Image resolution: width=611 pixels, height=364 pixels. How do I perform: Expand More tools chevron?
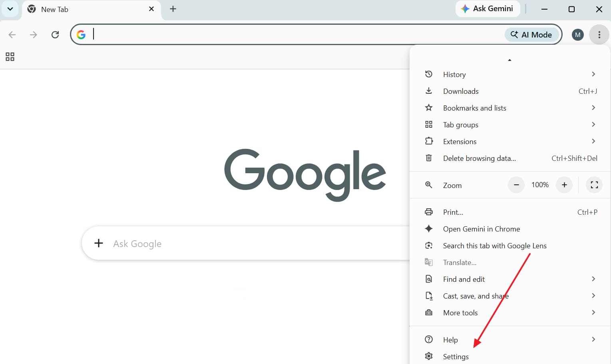[x=593, y=313]
